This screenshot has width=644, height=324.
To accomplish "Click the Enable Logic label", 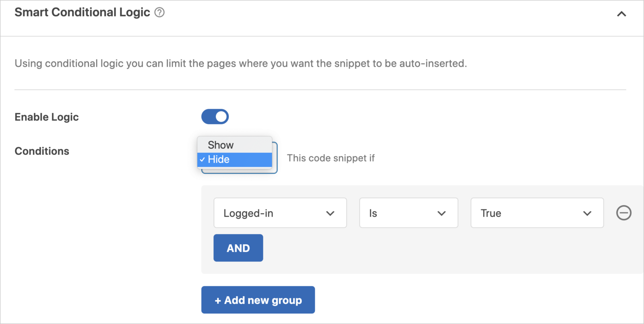I will [47, 117].
